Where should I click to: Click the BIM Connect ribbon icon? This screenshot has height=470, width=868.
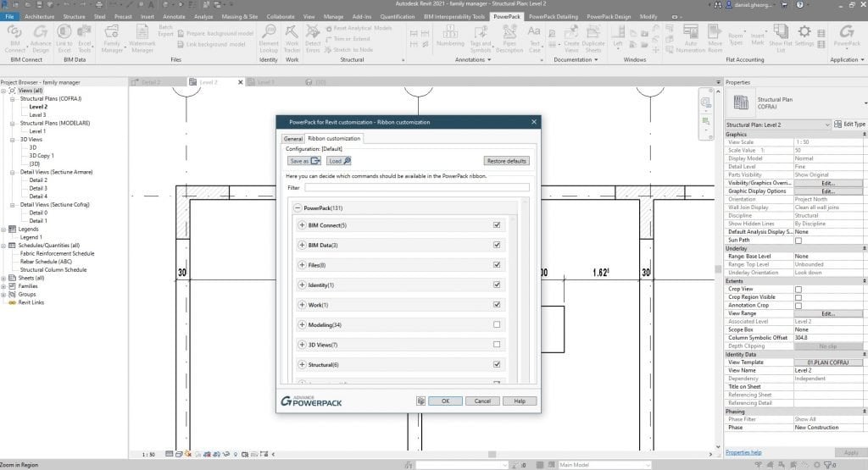pyautogui.click(x=14, y=37)
